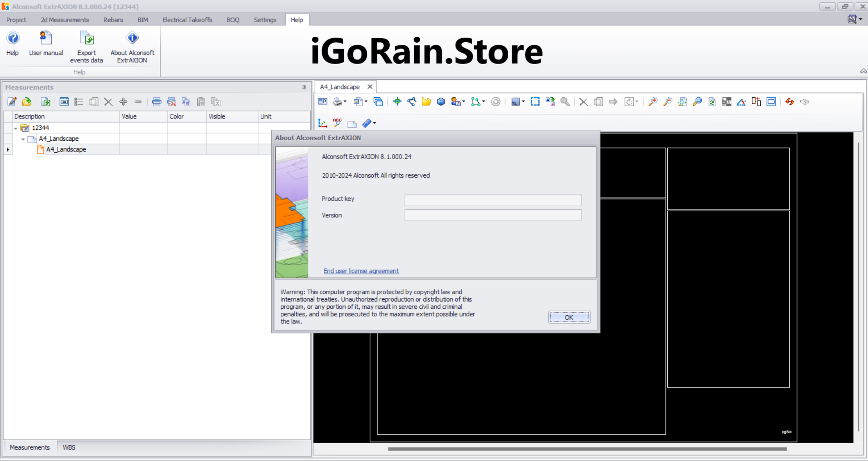Click the horizontal scrollbar under the drawing
This screenshot has height=461, width=868.
tap(587, 449)
